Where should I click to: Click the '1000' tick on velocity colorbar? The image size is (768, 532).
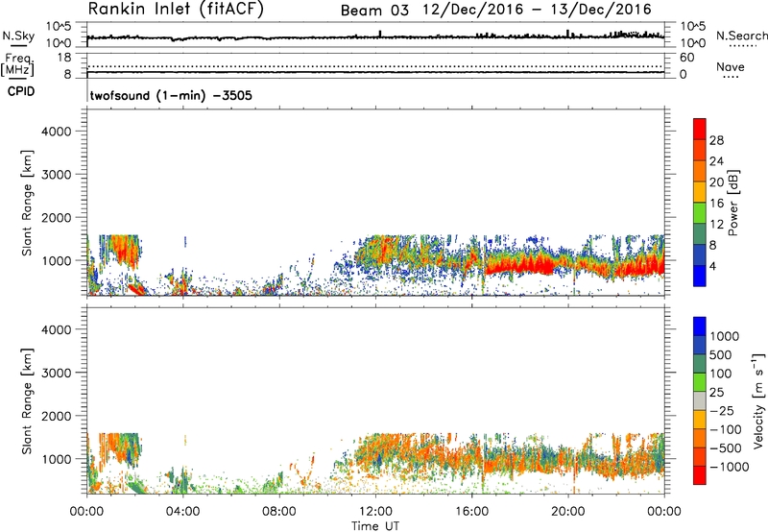725,336
